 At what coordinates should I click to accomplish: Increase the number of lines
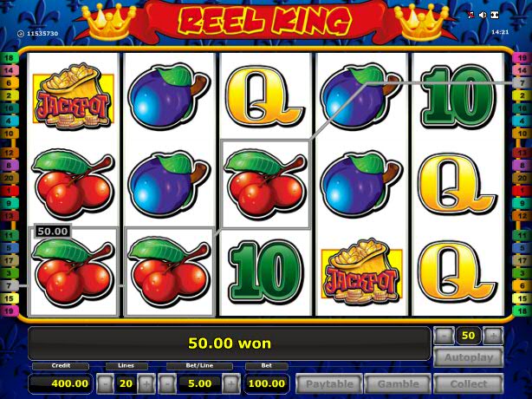(x=146, y=383)
